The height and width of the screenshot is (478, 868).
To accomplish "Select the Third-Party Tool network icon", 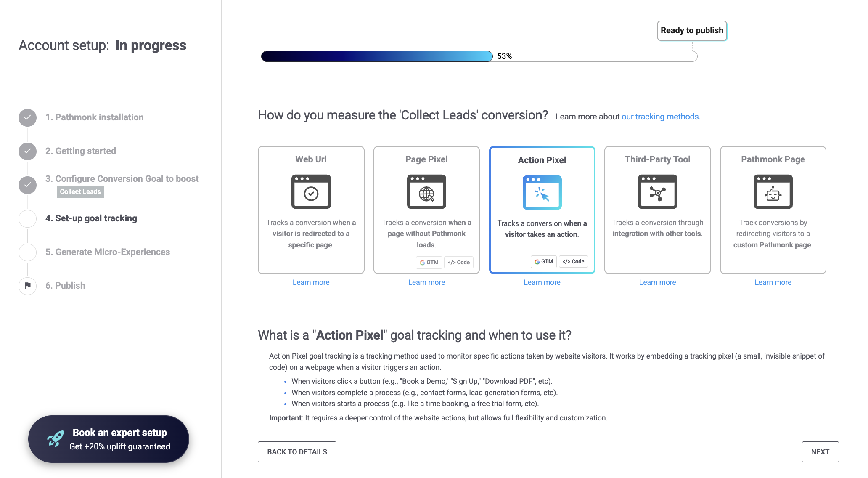I will click(x=657, y=192).
